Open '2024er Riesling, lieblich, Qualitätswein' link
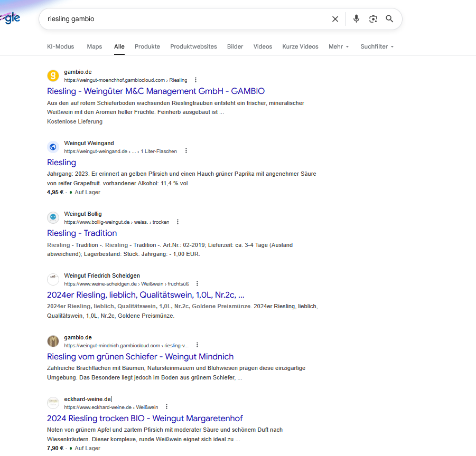This screenshot has height=456, width=476. click(x=146, y=294)
